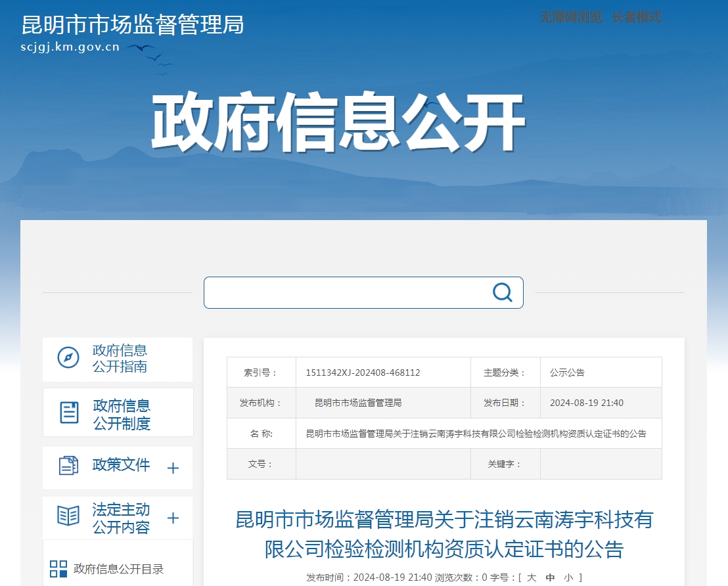Click scjgj.km.gov.cn domain text

click(70, 47)
